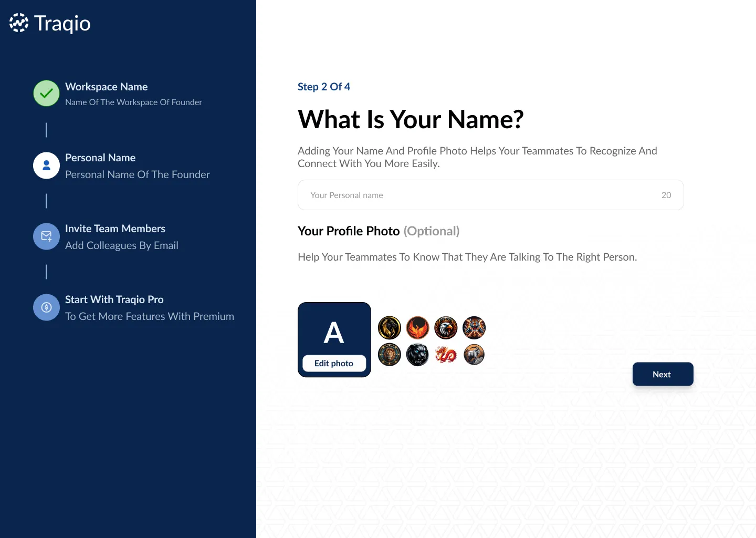Click the green checkmark Workspace Name icon

coord(46,94)
